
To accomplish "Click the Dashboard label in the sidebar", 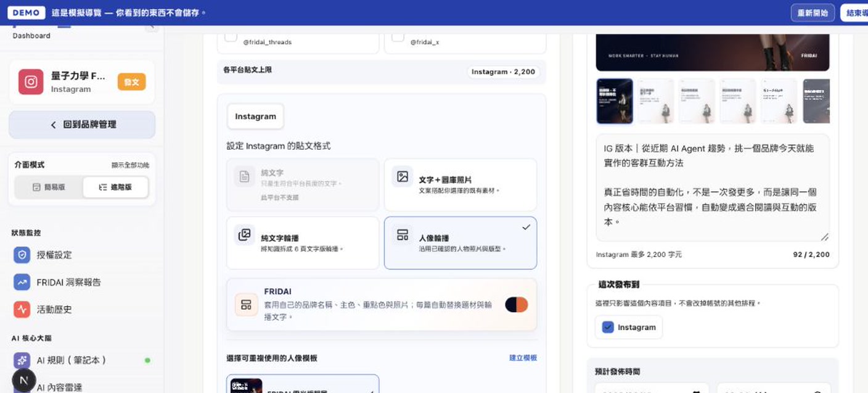I will pyautogui.click(x=31, y=36).
